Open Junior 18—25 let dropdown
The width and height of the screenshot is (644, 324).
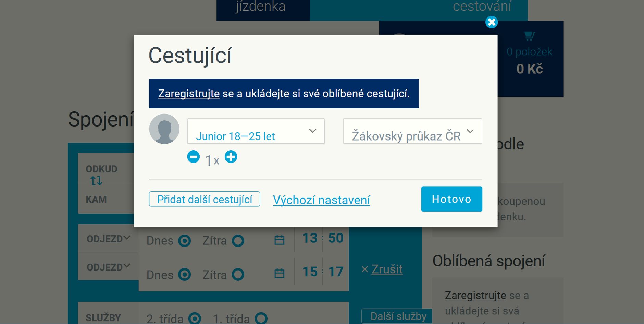click(256, 131)
